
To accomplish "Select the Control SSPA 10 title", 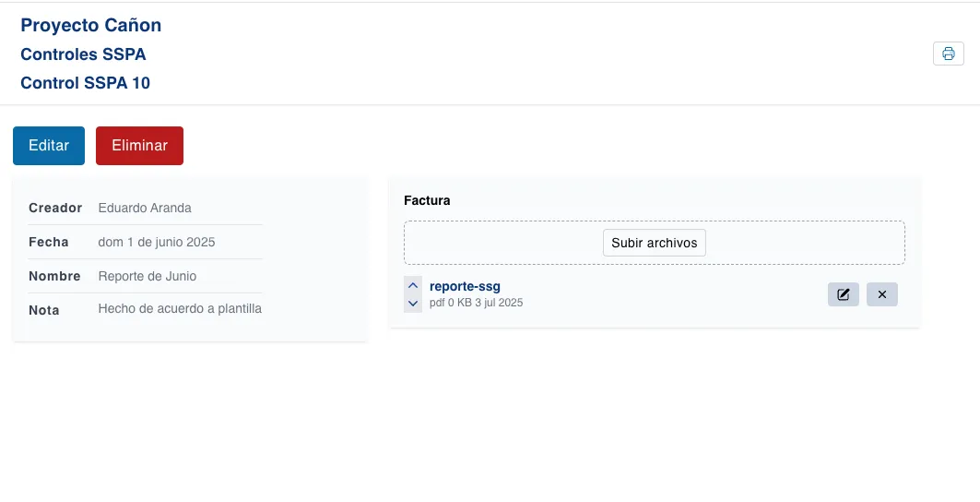I will pyautogui.click(x=85, y=83).
